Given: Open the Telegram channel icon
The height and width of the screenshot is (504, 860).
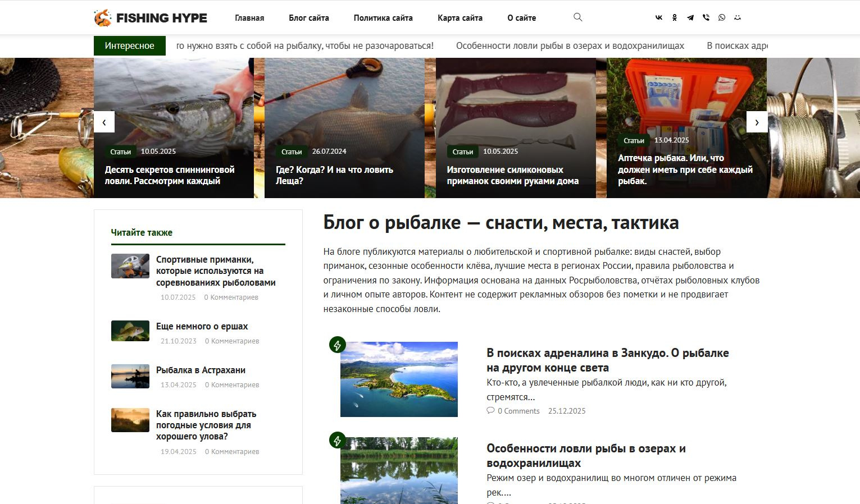Looking at the screenshot, I should [690, 17].
